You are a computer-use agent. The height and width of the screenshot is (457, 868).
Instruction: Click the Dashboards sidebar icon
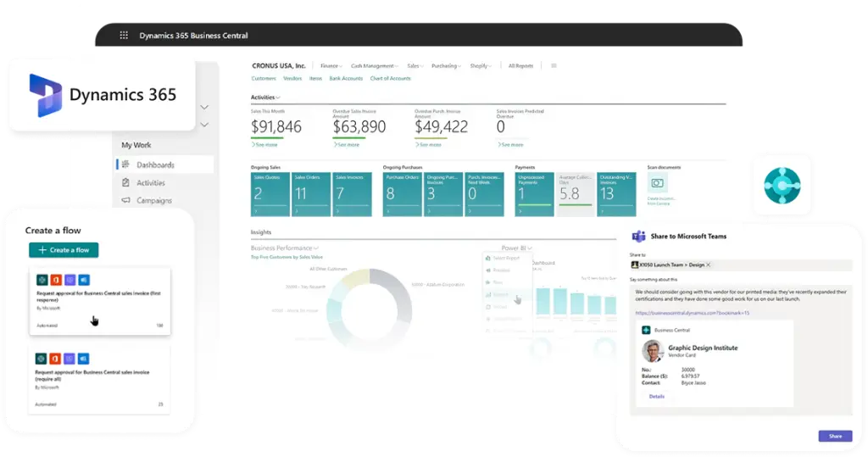(x=125, y=164)
